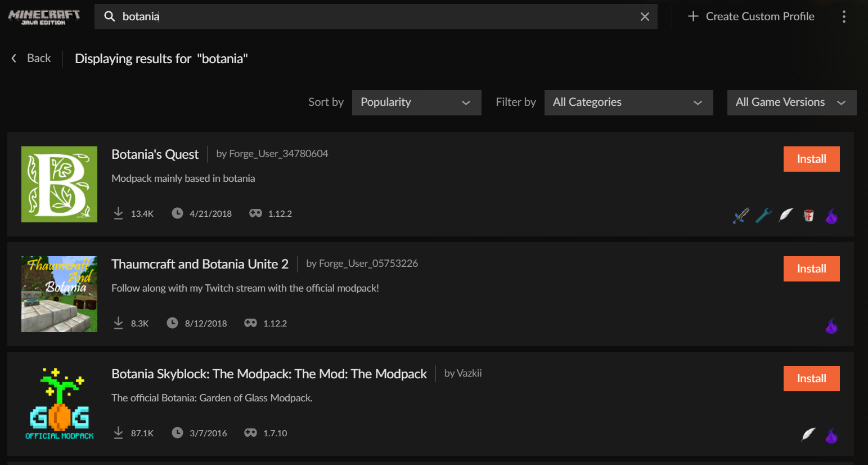The height and width of the screenshot is (465, 868).
Task: Click the Minecraft Java Edition logo
Action: click(x=44, y=17)
